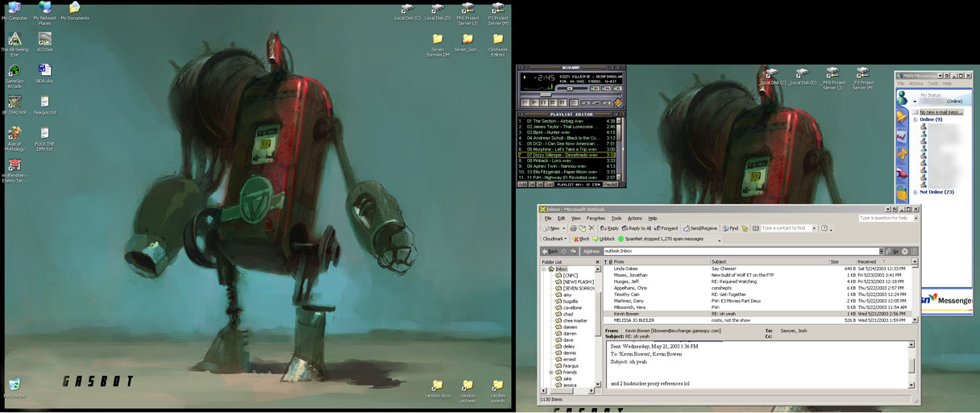Skip to next track in Winamp
The image size is (980, 413).
click(x=563, y=102)
